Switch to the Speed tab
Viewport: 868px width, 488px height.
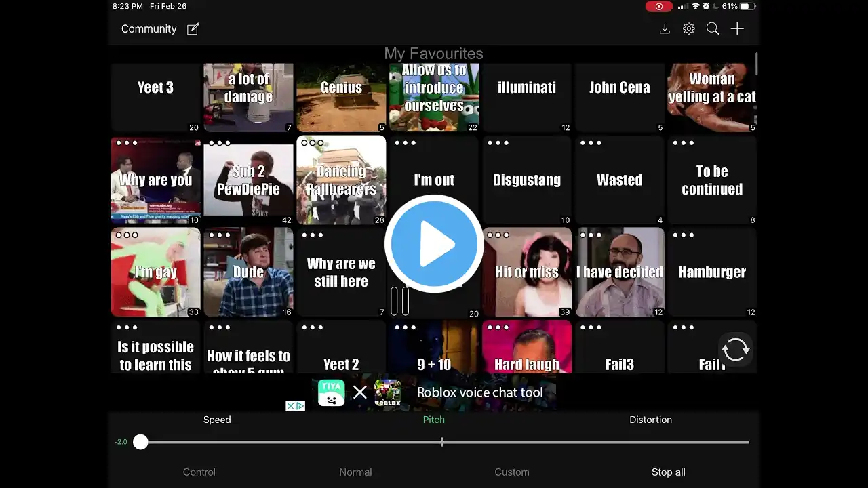(217, 420)
